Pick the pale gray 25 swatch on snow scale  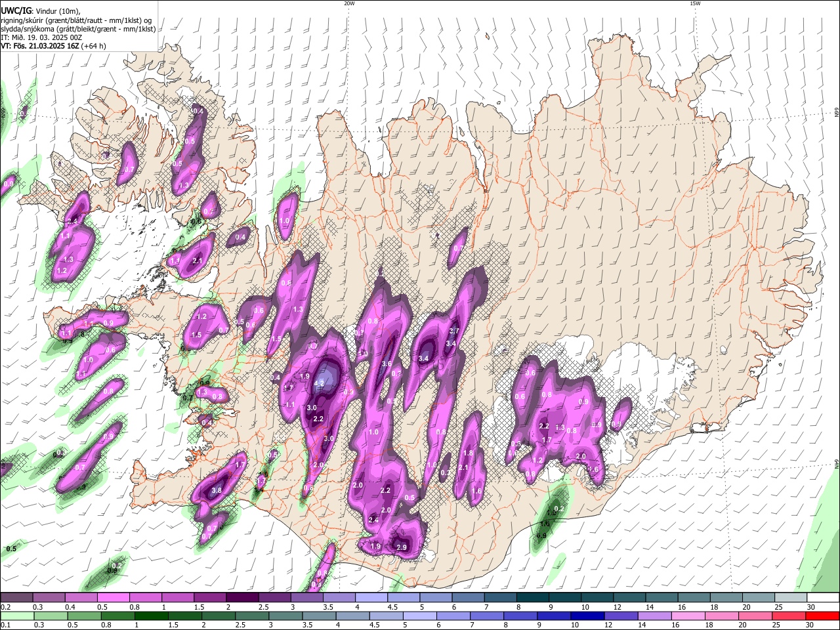click(791, 598)
